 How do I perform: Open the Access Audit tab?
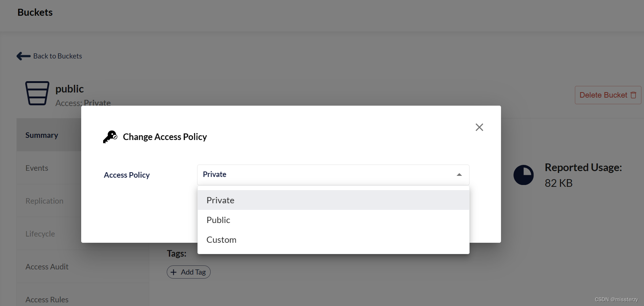47,267
